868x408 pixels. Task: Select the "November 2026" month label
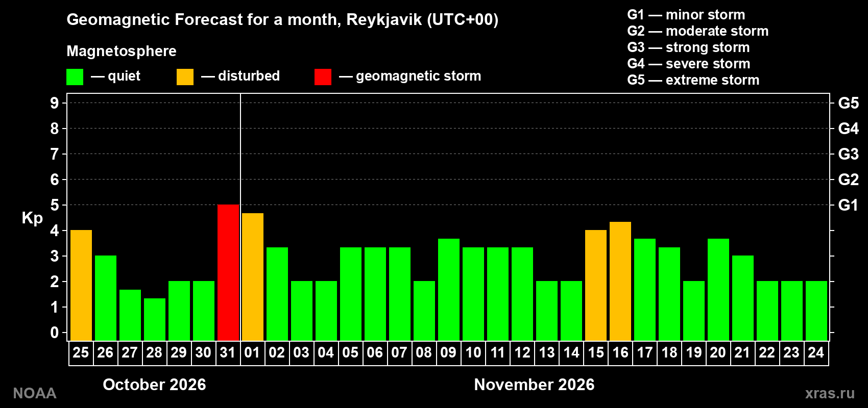pos(535,385)
